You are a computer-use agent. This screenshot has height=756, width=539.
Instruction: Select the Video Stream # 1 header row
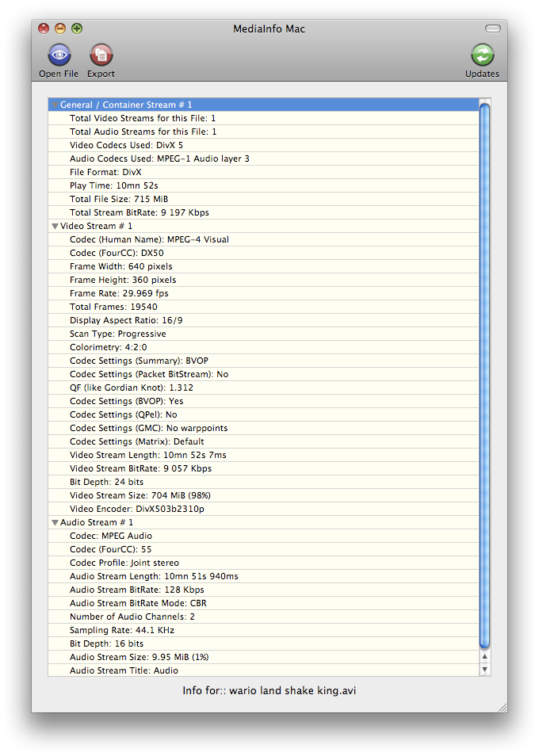coord(263,226)
